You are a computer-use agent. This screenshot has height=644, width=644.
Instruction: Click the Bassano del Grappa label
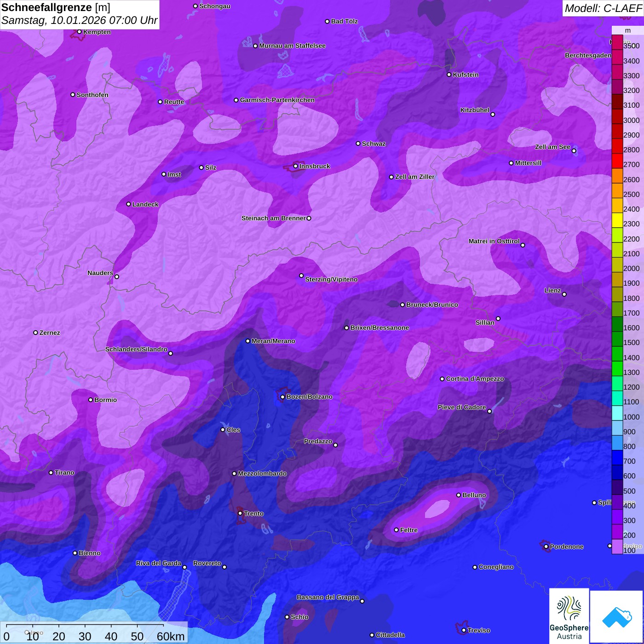click(328, 597)
